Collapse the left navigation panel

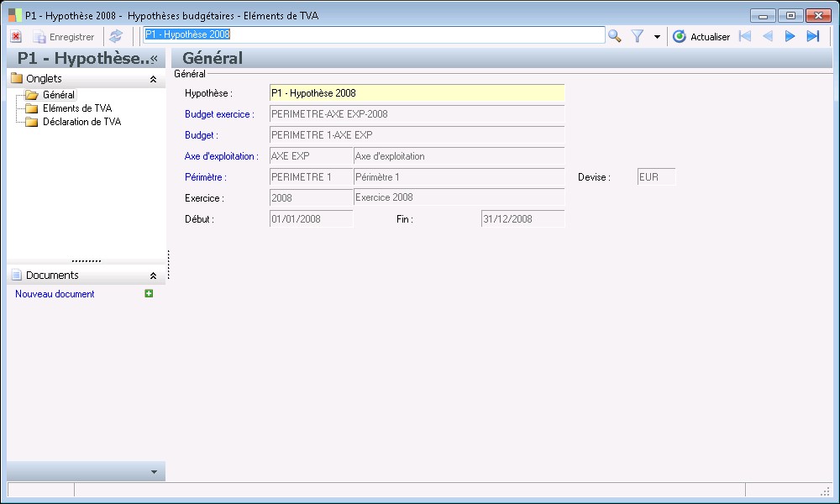155,59
